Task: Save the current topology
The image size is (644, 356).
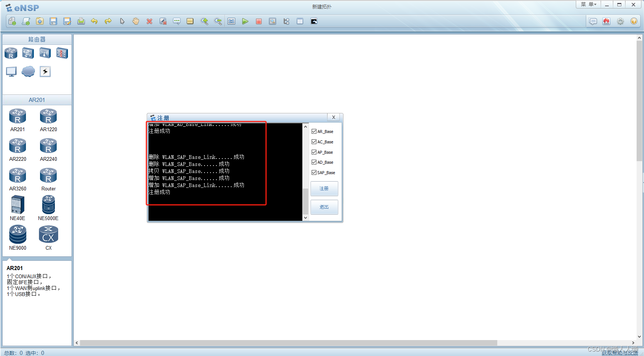Action: click(53, 21)
